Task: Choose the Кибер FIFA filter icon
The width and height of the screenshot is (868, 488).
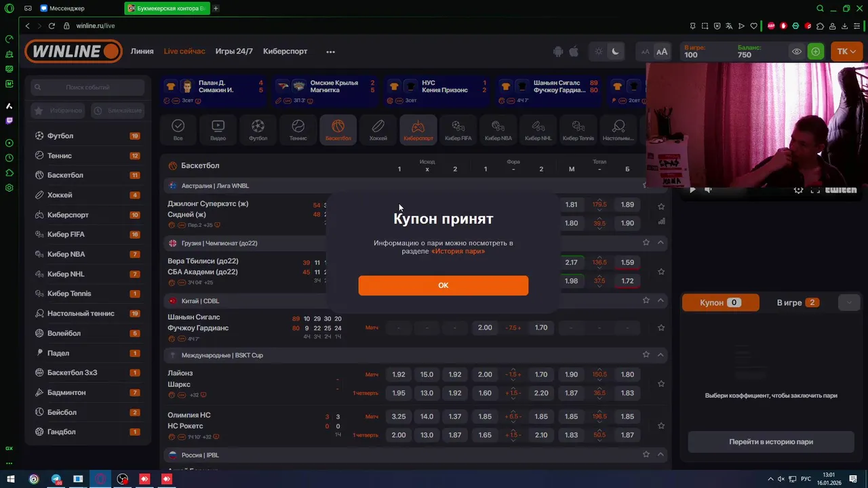Action: pos(458,129)
